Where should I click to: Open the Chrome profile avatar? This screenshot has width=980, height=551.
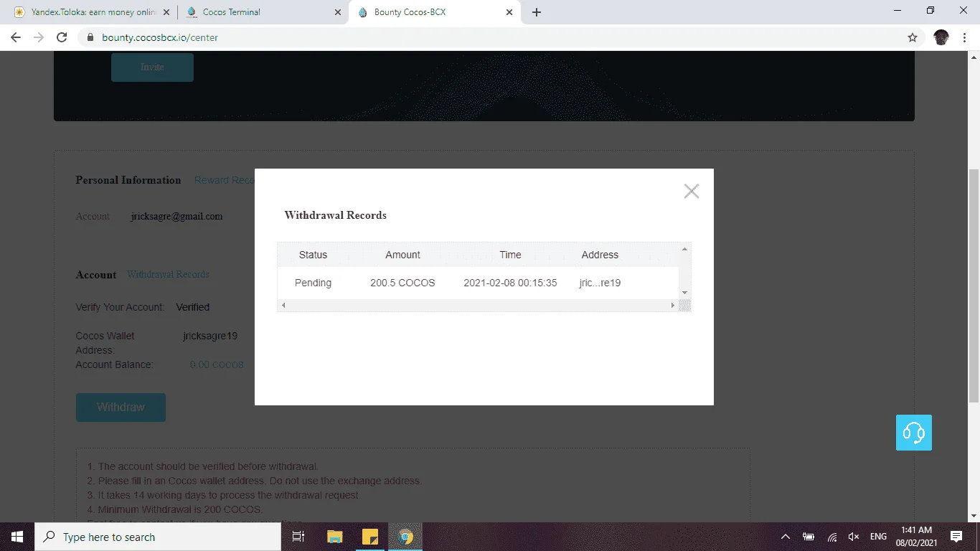941,37
